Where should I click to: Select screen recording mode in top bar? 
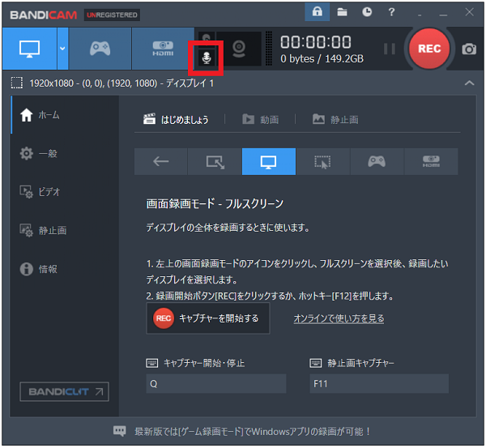pyautogui.click(x=29, y=49)
